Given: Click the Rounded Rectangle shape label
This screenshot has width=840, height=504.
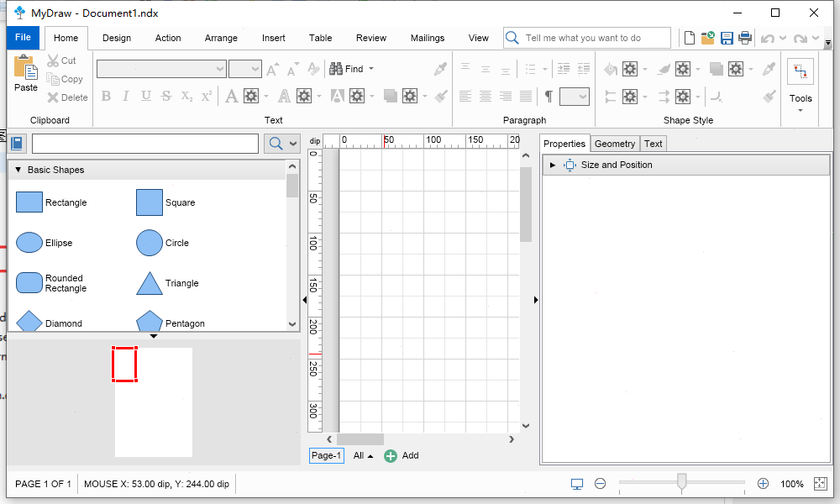Looking at the screenshot, I should pos(66,283).
